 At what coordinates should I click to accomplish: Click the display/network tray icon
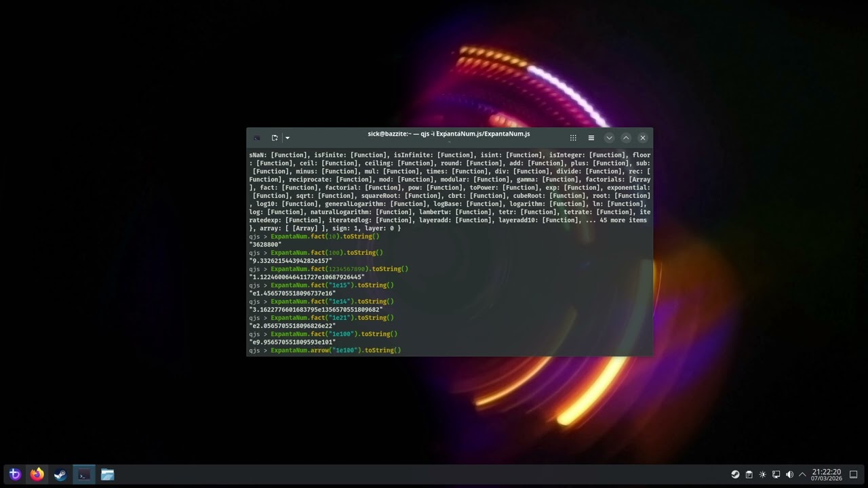coord(776,474)
